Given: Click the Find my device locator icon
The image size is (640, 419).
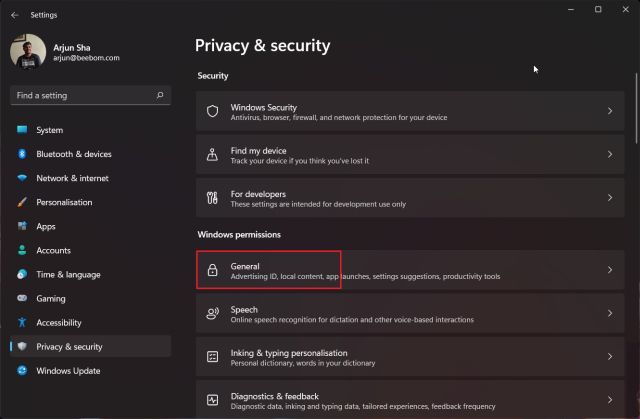Looking at the screenshot, I should (212, 155).
